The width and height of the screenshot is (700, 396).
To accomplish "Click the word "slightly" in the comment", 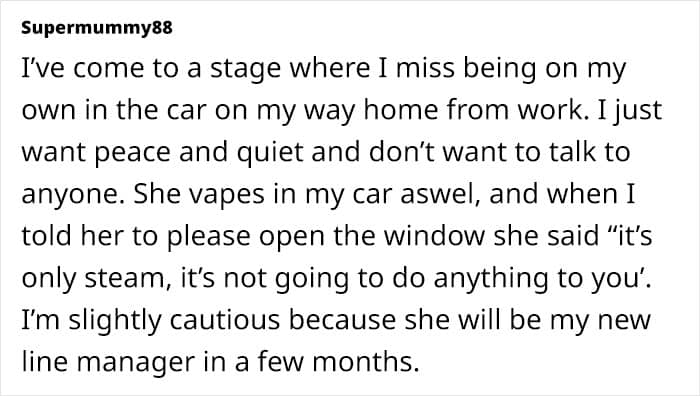I will [x=115, y=321].
